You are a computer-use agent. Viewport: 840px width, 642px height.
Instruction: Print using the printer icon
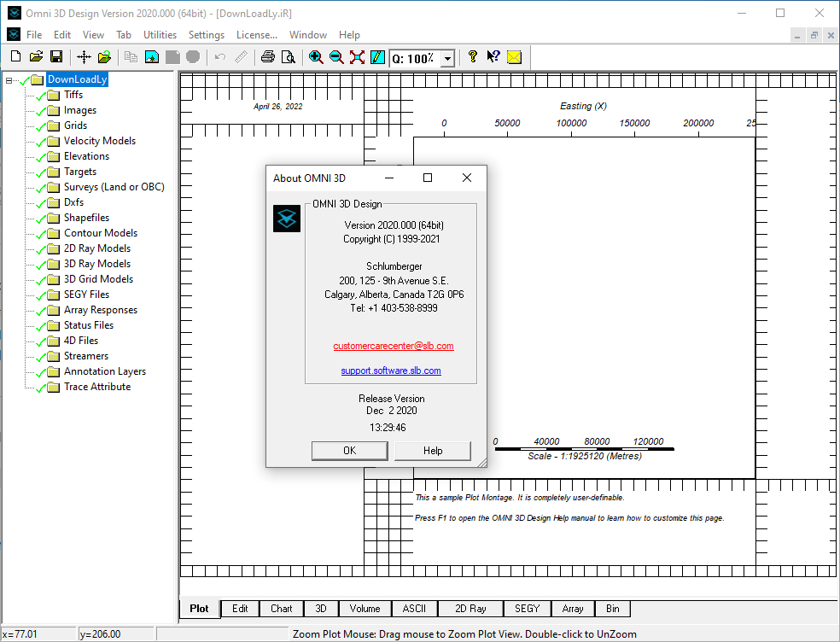click(268, 57)
